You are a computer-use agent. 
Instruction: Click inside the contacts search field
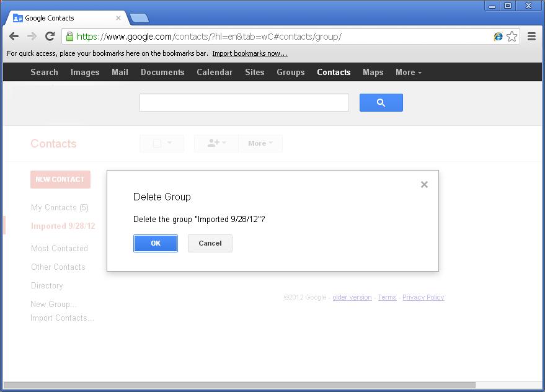[244, 102]
